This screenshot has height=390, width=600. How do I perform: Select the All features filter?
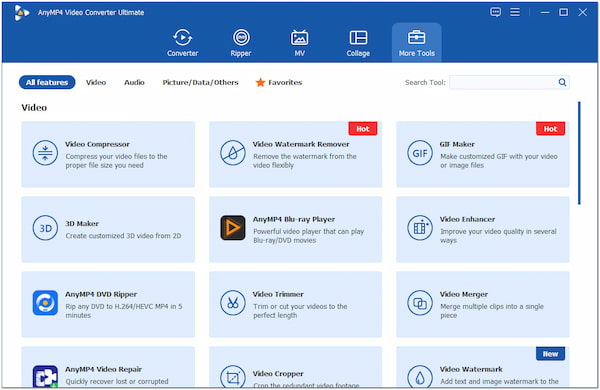(x=47, y=82)
